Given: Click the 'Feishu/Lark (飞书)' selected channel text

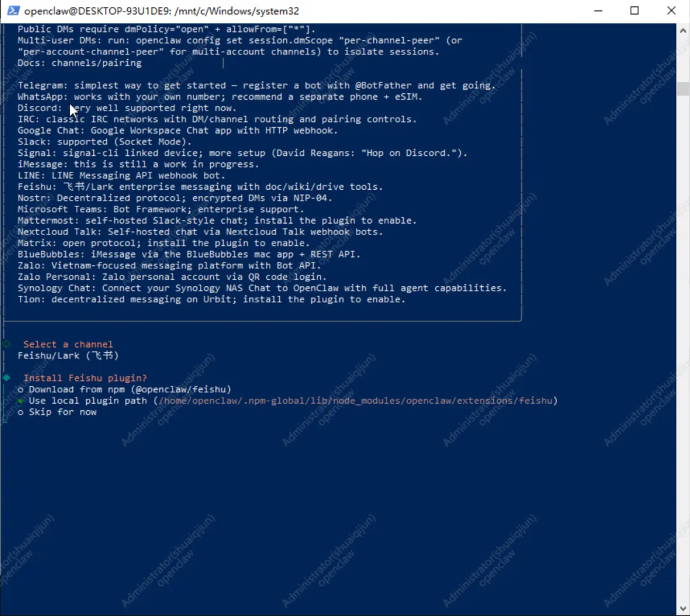Looking at the screenshot, I should 68,355.
